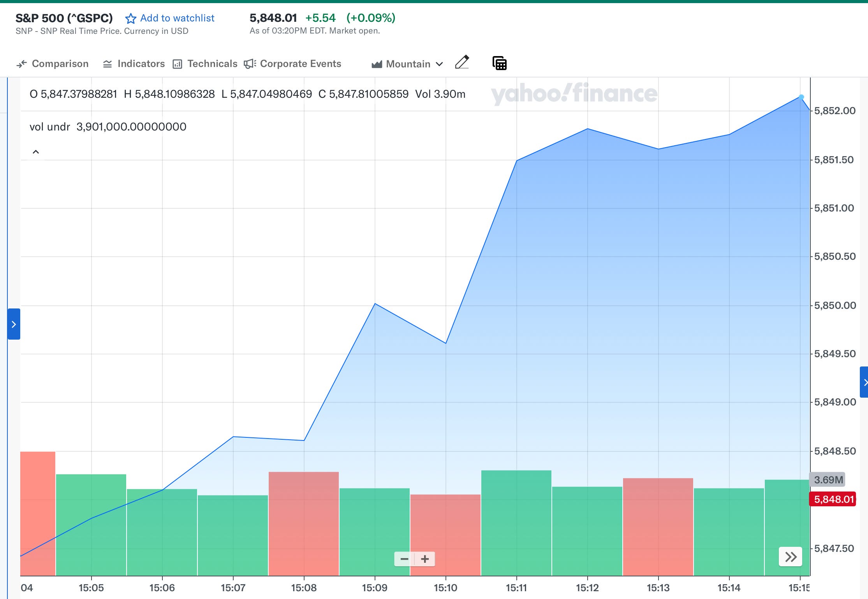This screenshot has width=868, height=599.
Task: Jump to latest with double-arrow button
Action: tap(791, 557)
